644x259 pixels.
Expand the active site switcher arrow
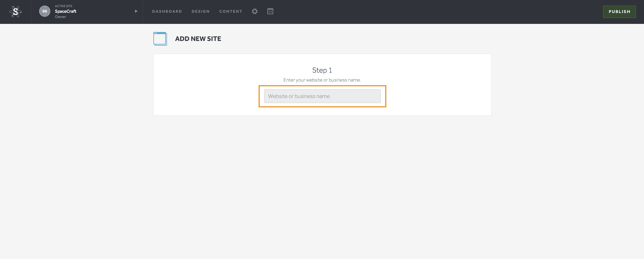[136, 11]
